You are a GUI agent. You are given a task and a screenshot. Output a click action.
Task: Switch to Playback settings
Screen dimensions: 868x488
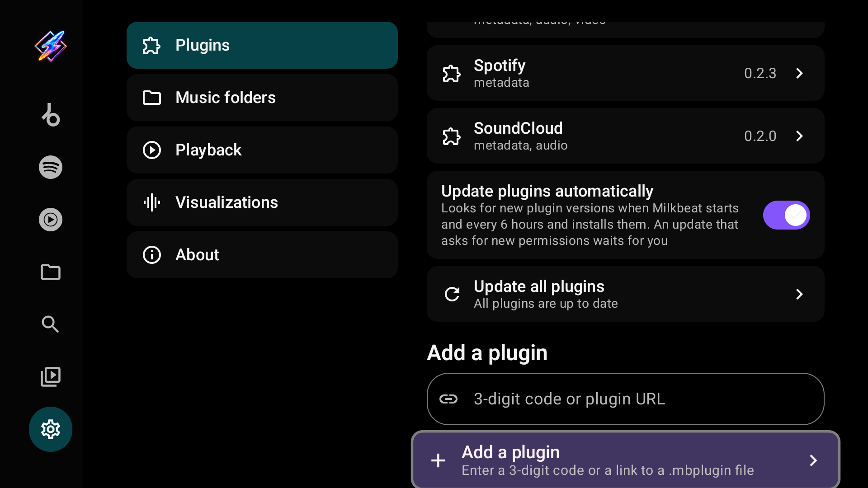click(262, 150)
